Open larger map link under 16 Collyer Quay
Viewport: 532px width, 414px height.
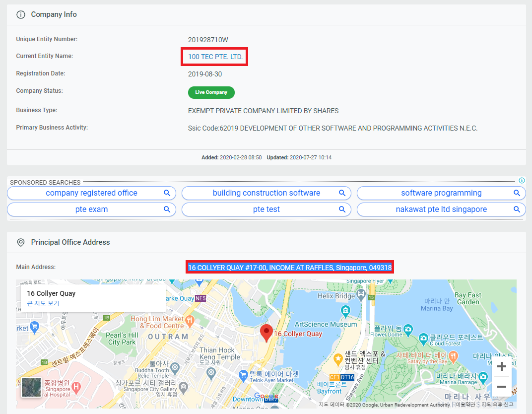tap(43, 303)
